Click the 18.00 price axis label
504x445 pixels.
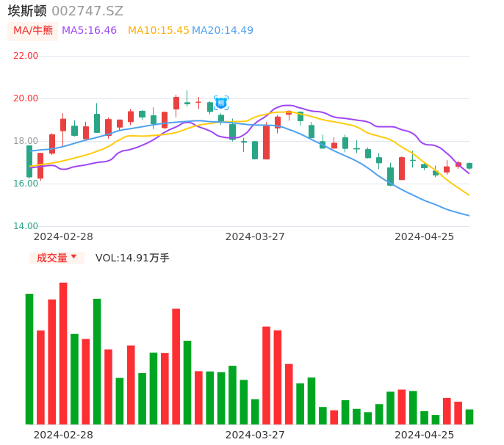coord(26,141)
